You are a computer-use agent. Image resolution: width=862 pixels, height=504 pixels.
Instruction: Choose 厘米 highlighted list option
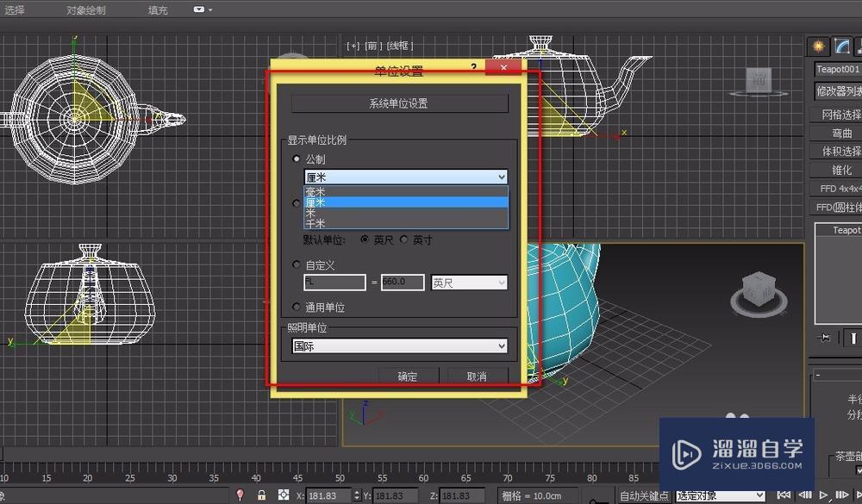pyautogui.click(x=406, y=202)
